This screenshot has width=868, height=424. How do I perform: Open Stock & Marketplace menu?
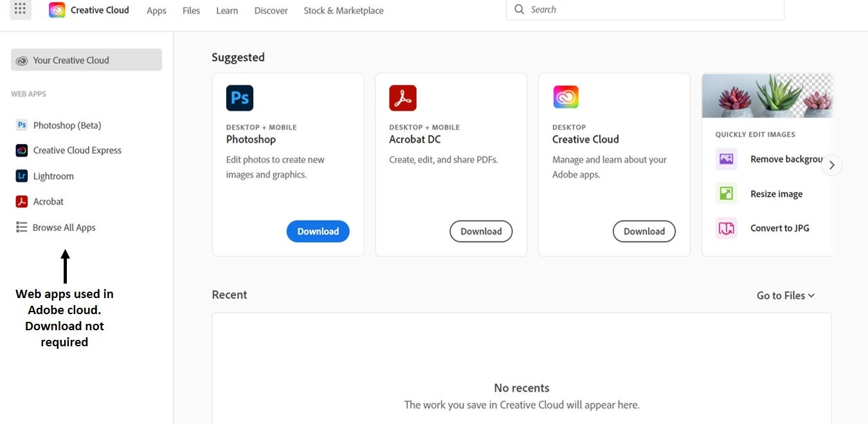[x=344, y=10]
